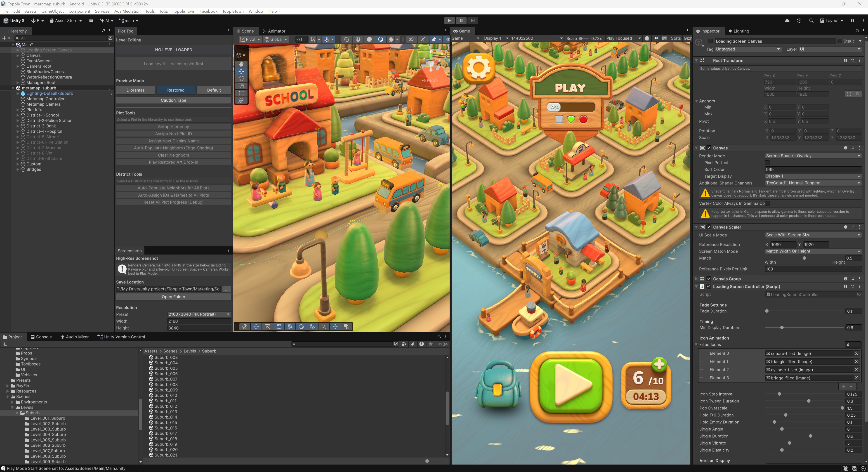Screen dimensions: 868x472
Task: Open the Render Mode dropdown
Action: point(813,156)
